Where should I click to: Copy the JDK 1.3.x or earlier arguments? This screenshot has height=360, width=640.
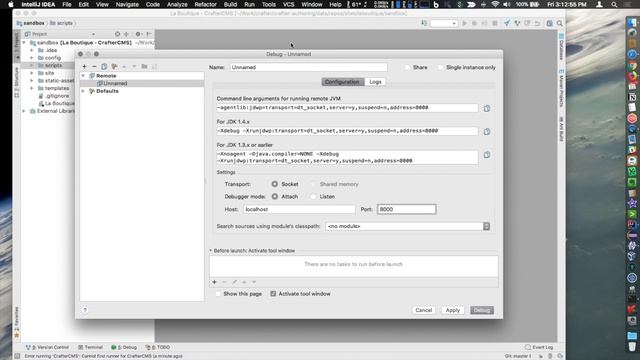pos(487,155)
